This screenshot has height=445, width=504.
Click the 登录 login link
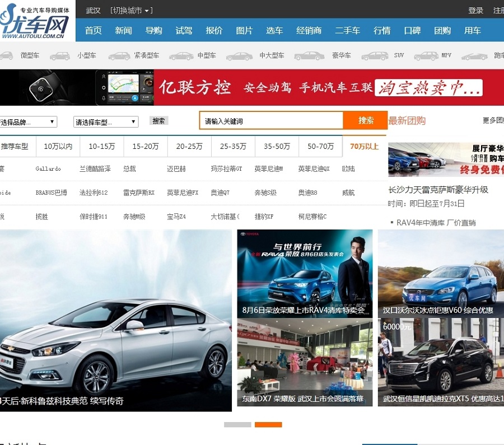point(475,11)
